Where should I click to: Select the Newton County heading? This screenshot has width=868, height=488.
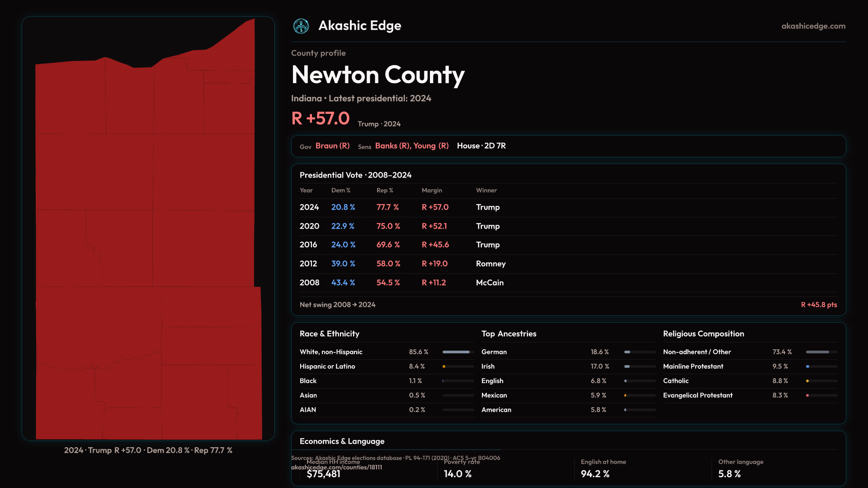pyautogui.click(x=378, y=75)
